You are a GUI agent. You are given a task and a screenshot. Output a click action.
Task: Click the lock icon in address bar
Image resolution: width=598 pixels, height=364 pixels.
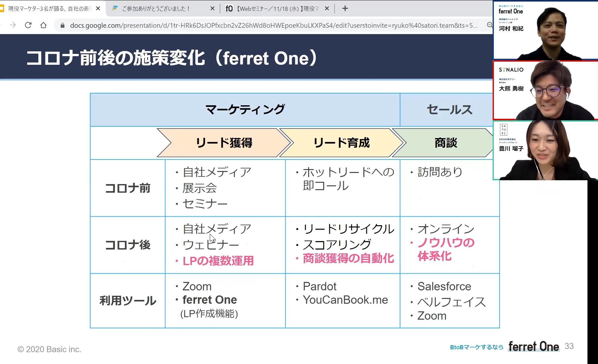click(x=63, y=26)
